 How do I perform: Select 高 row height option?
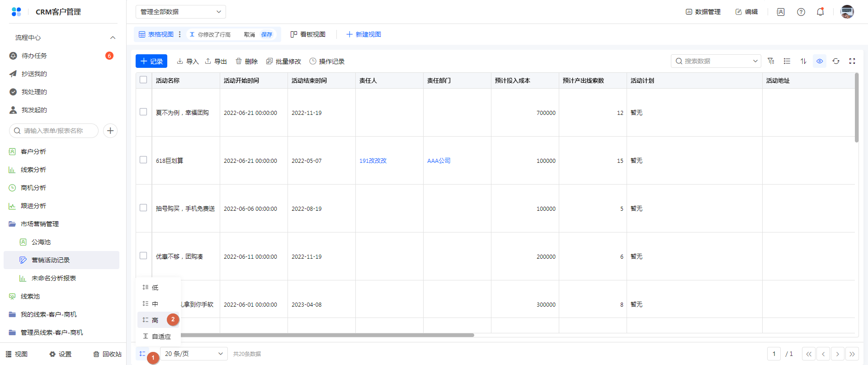click(155, 320)
